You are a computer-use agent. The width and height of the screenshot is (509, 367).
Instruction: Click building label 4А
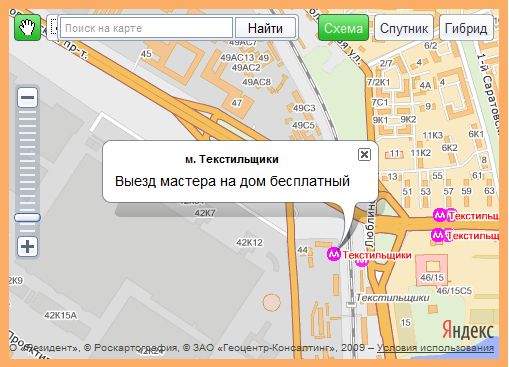click(x=425, y=86)
